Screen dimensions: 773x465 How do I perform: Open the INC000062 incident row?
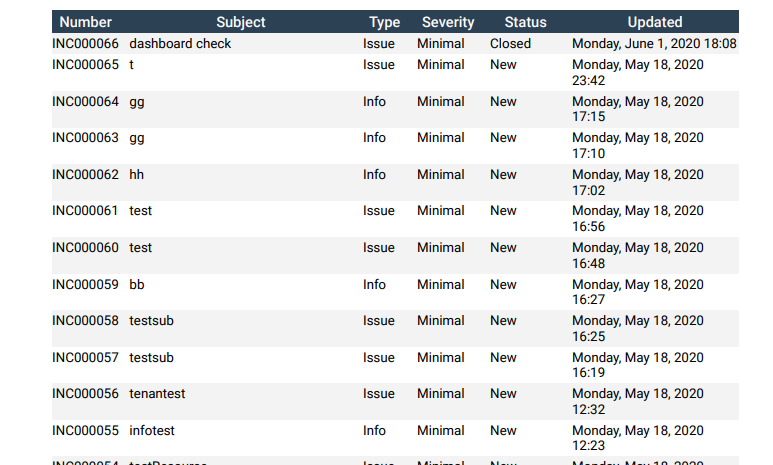coord(85,175)
